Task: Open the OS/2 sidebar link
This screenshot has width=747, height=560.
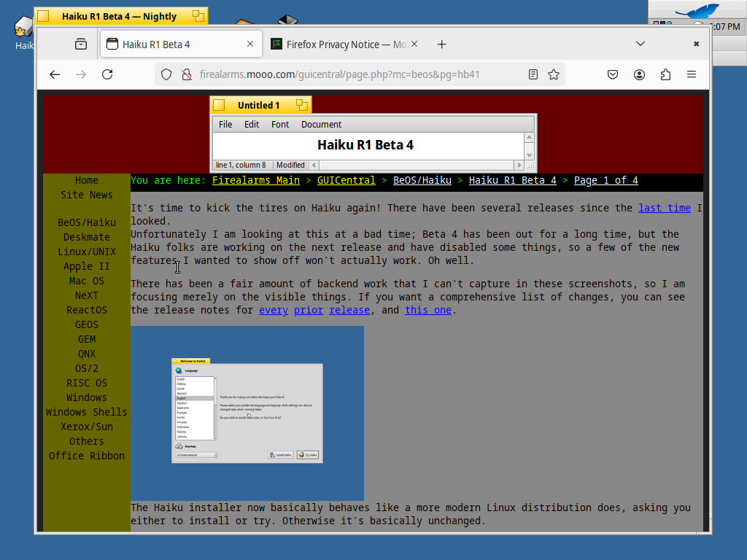Action: tap(87, 368)
